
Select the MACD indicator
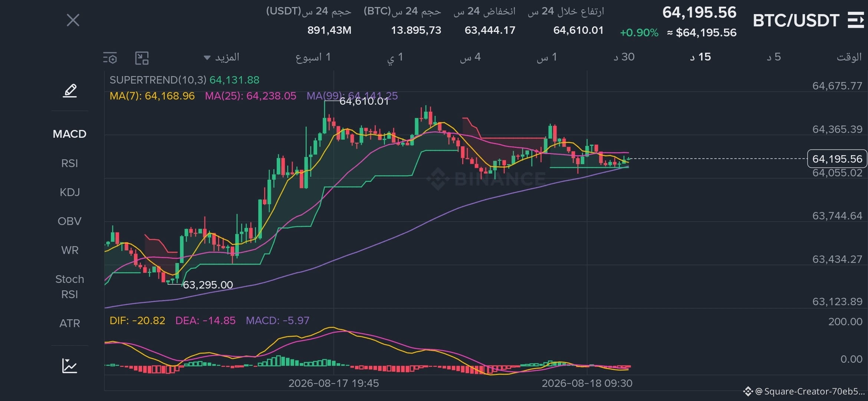point(70,134)
